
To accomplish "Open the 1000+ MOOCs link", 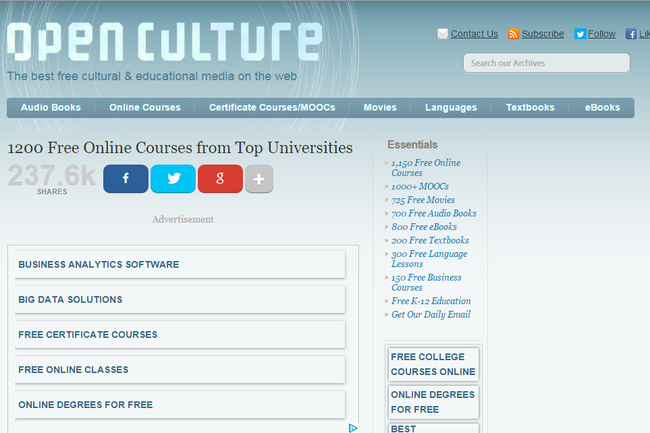I will pos(420,186).
